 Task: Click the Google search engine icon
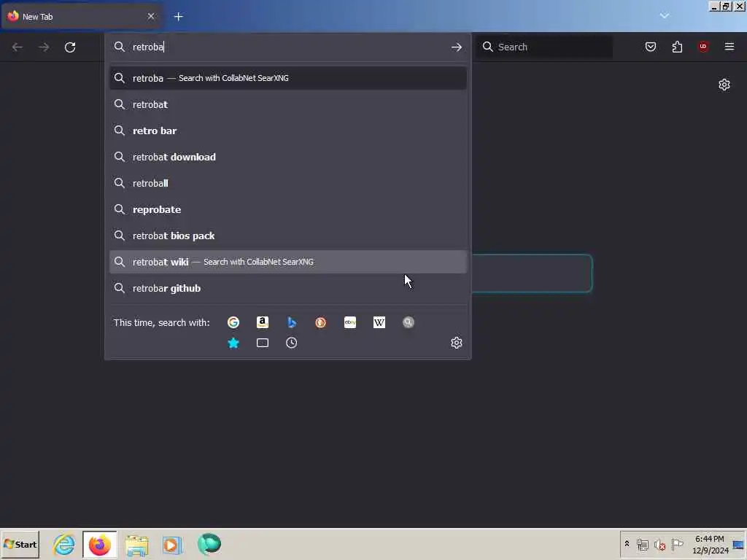point(233,322)
